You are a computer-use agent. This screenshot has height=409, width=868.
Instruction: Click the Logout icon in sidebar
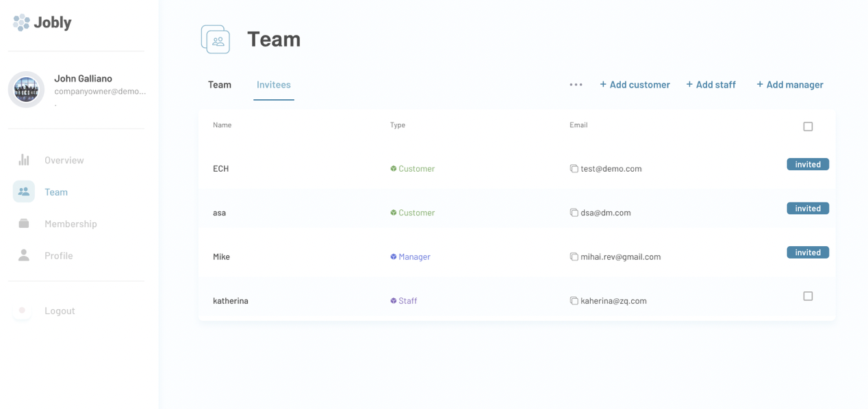23,311
